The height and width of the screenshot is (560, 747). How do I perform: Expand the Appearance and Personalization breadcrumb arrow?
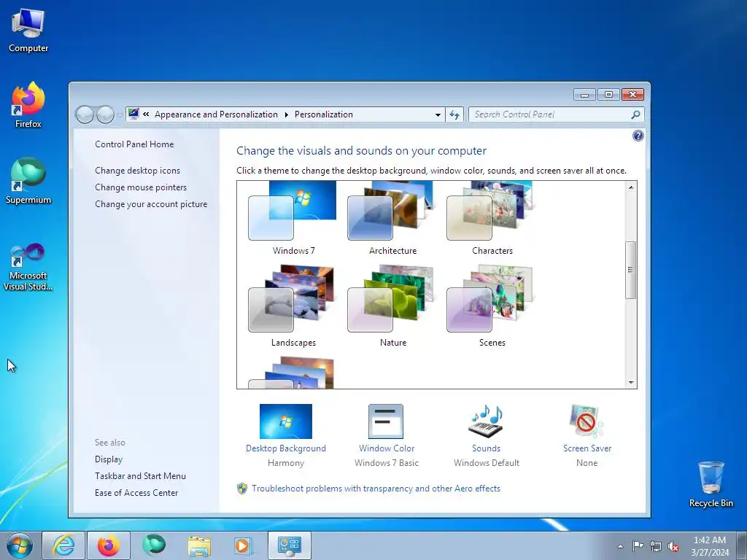(286, 114)
